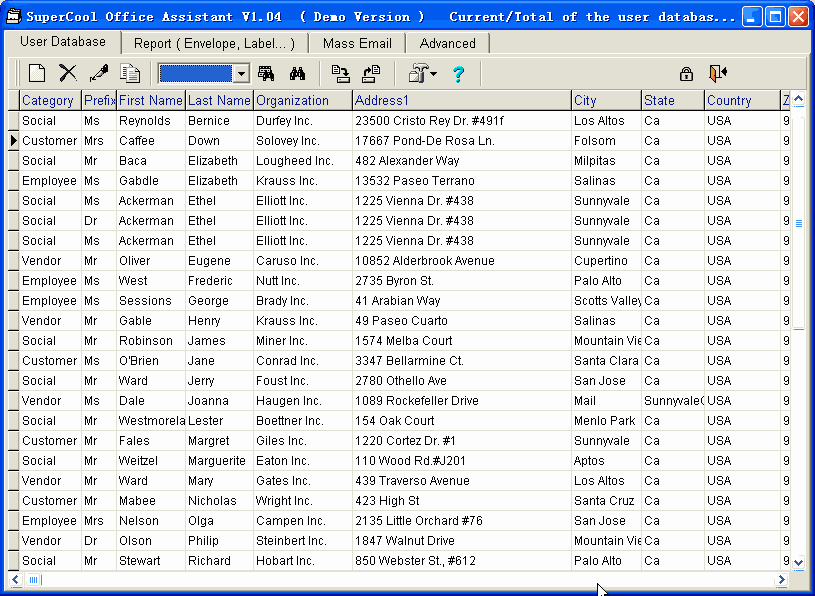Viewport: 815px width, 596px height.
Task: Open the hammer tools dropdown button
Action: pos(422,73)
